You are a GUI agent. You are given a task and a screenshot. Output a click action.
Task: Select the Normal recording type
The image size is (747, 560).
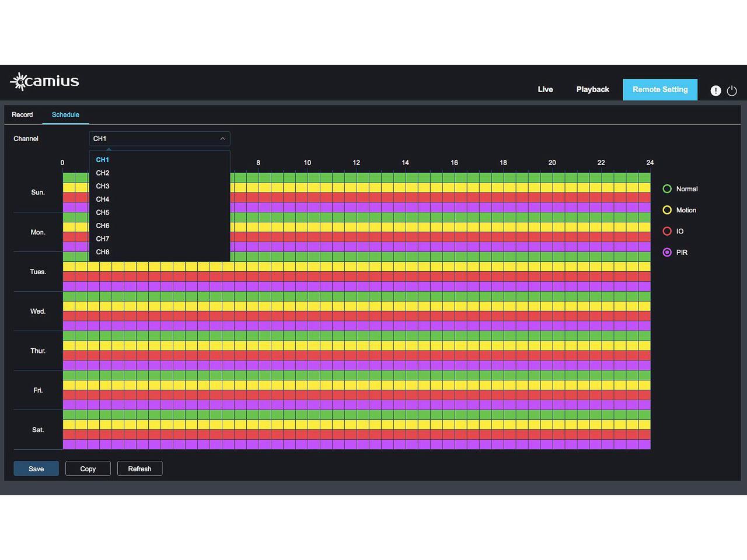point(667,189)
